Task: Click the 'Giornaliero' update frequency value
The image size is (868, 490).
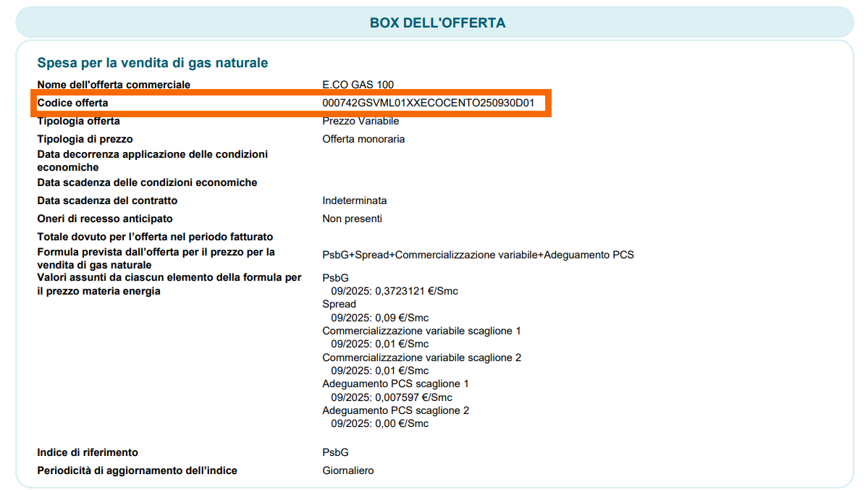Action: coord(348,470)
